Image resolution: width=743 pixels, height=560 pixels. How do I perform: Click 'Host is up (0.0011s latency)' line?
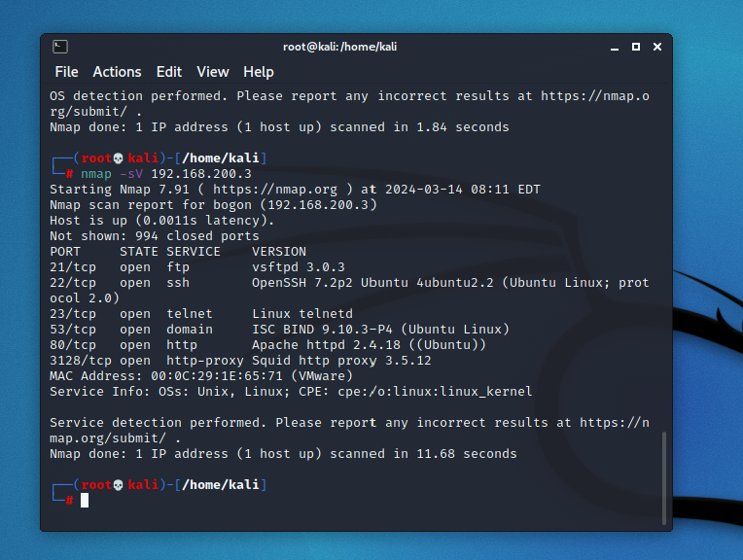[x=162, y=221]
